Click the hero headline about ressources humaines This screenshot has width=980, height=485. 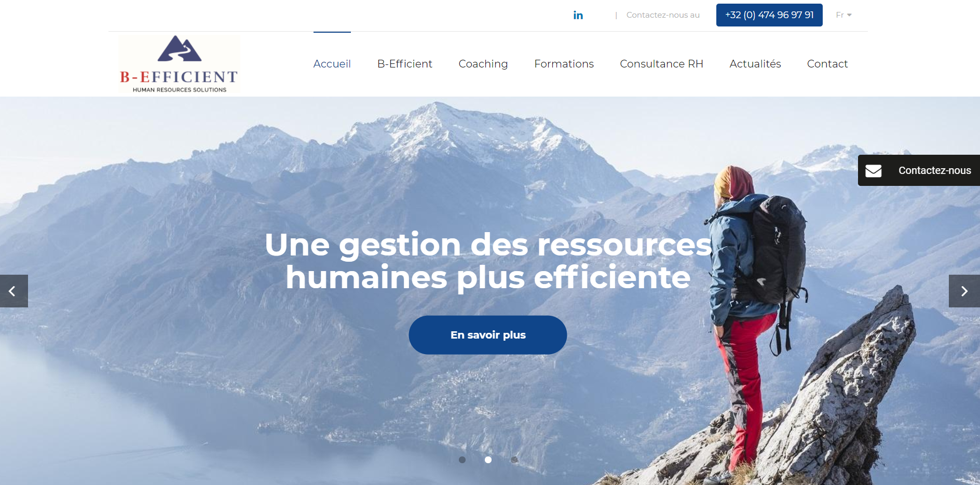[488, 261]
